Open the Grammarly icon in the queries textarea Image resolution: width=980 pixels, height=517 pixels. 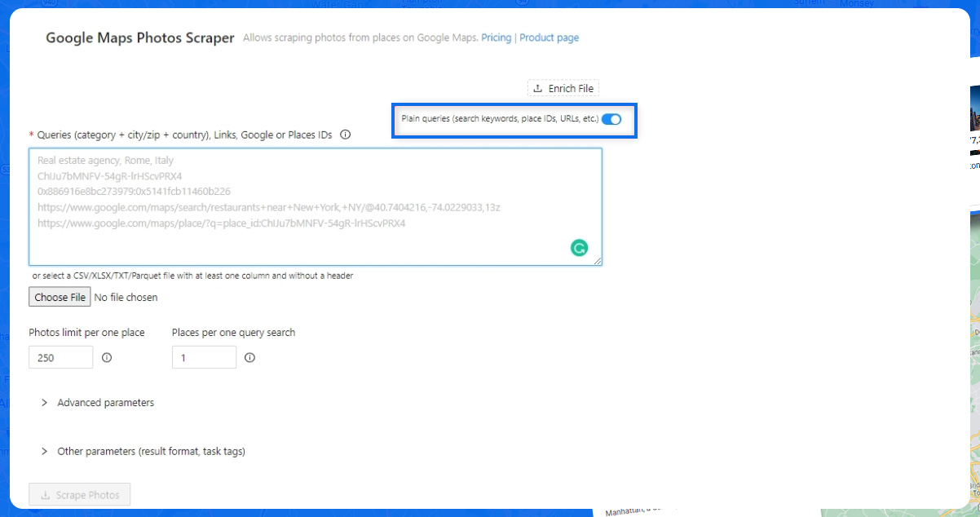point(579,246)
